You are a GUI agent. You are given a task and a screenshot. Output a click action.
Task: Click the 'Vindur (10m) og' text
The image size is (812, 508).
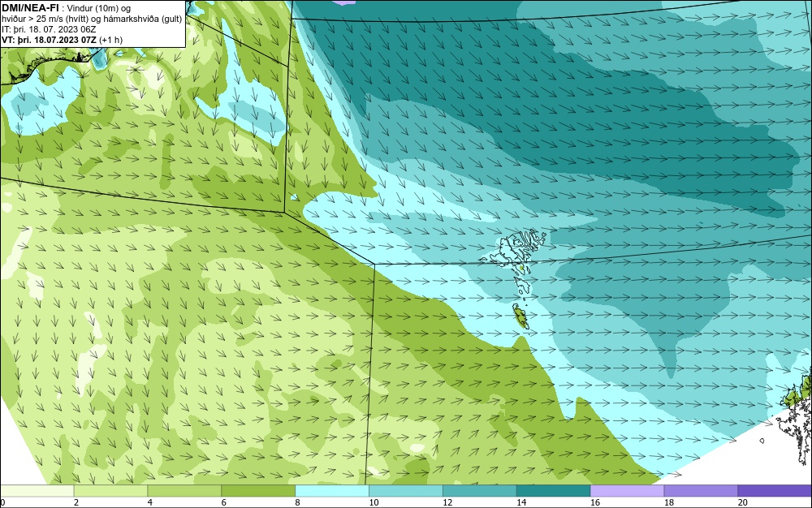click(x=99, y=8)
